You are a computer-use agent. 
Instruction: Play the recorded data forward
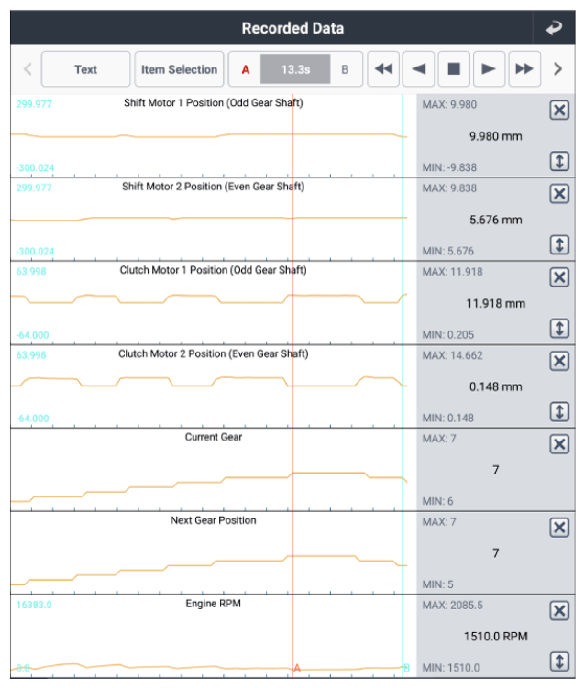488,69
